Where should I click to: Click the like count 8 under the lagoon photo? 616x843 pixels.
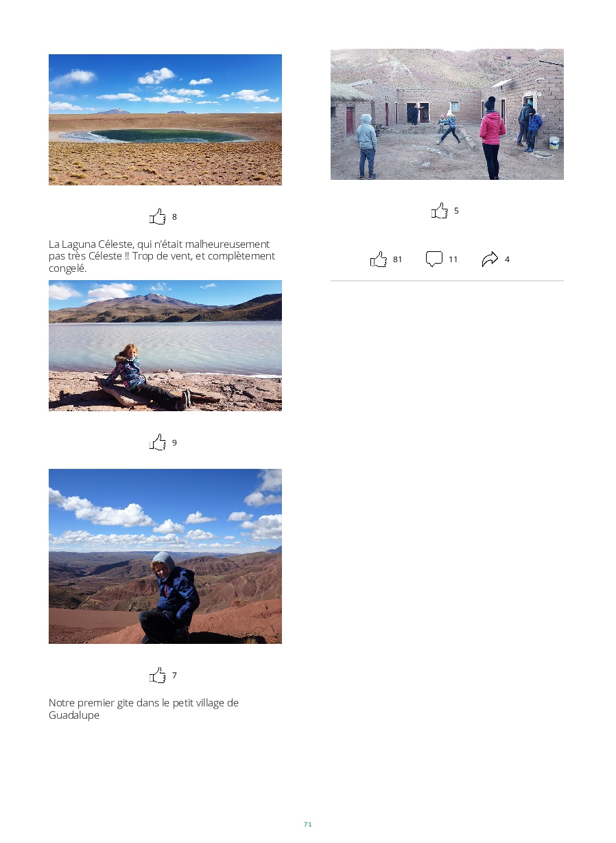click(174, 217)
